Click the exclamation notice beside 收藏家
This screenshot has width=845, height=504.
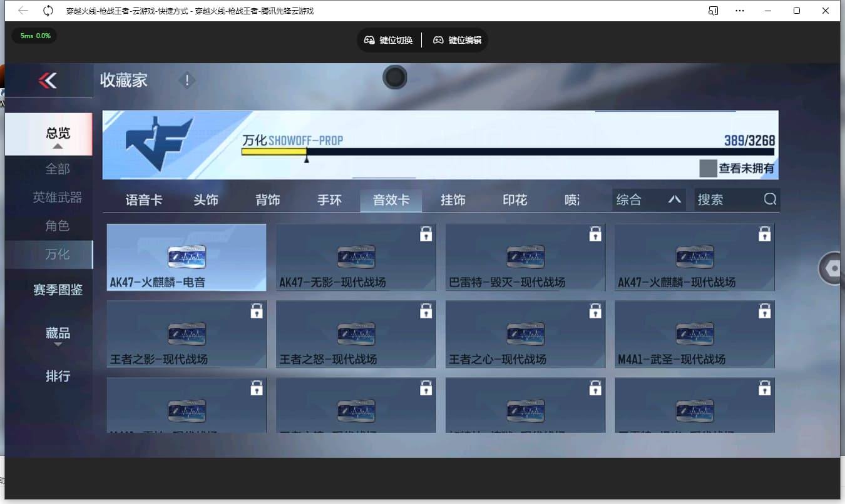point(187,81)
